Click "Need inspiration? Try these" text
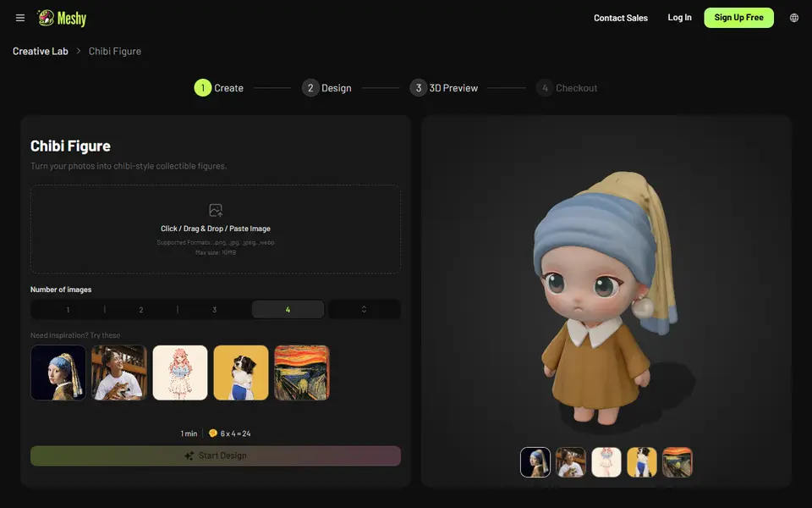This screenshot has height=508, width=812. 75,335
